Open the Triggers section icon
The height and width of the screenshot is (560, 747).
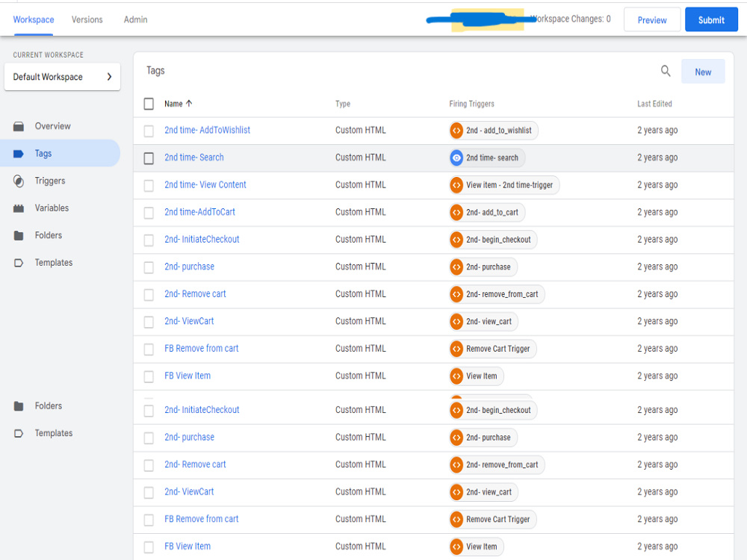(19, 181)
